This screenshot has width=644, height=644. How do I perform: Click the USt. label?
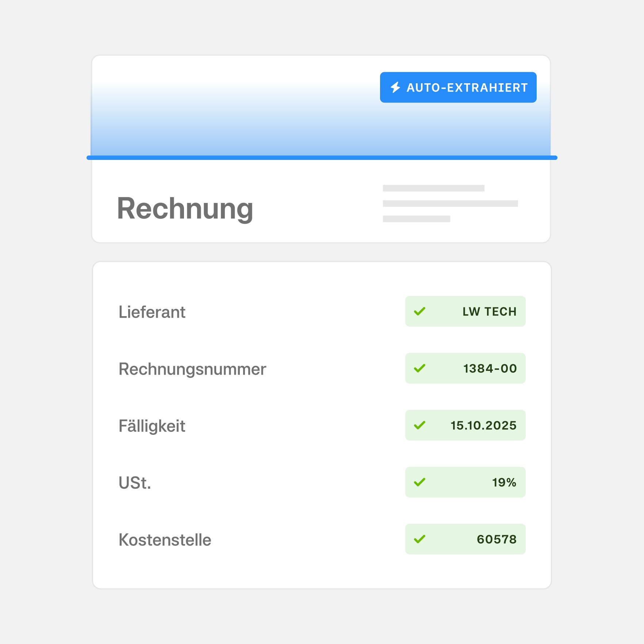[x=135, y=483]
